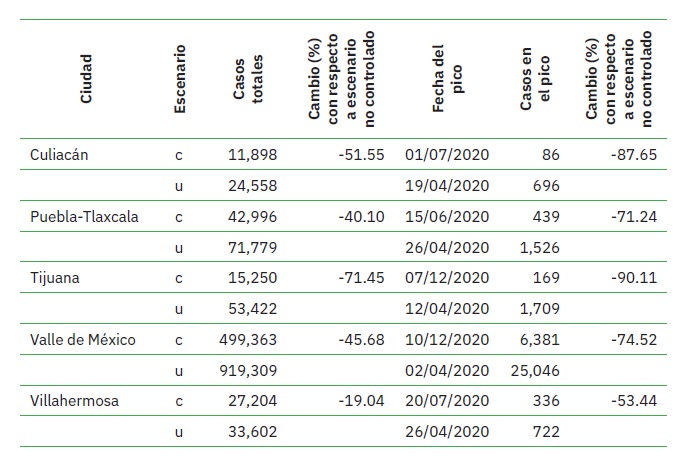Click the Villahermosa city cell

75,401
